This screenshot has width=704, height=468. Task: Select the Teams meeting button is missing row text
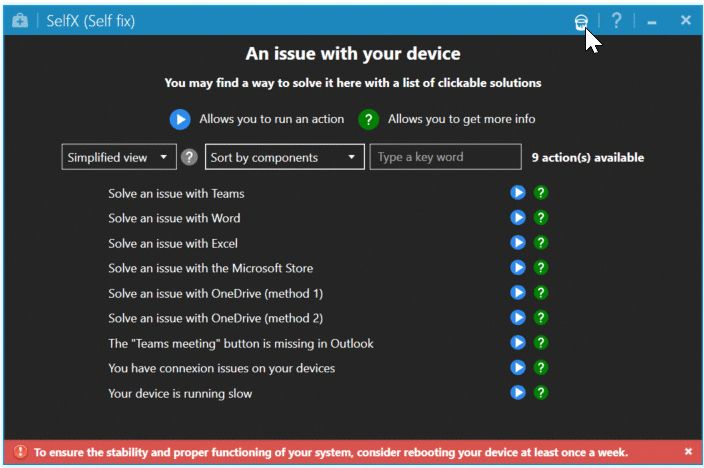(x=241, y=343)
